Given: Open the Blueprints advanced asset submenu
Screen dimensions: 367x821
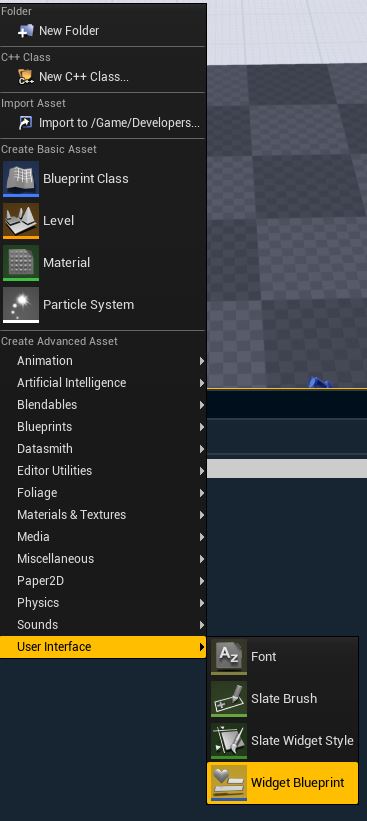Looking at the screenshot, I should pyautogui.click(x=103, y=427).
